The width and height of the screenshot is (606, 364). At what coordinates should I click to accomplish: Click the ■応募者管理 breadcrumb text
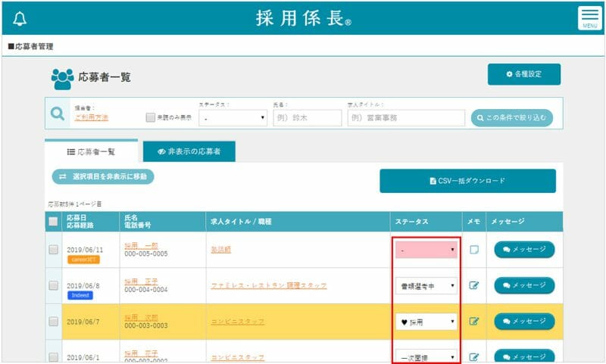(30, 46)
